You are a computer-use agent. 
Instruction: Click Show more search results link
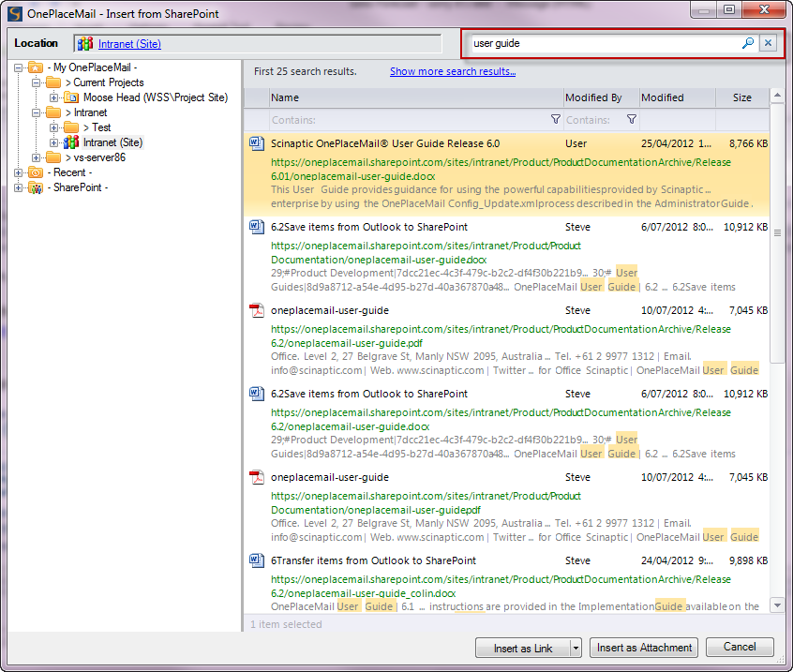pos(452,71)
